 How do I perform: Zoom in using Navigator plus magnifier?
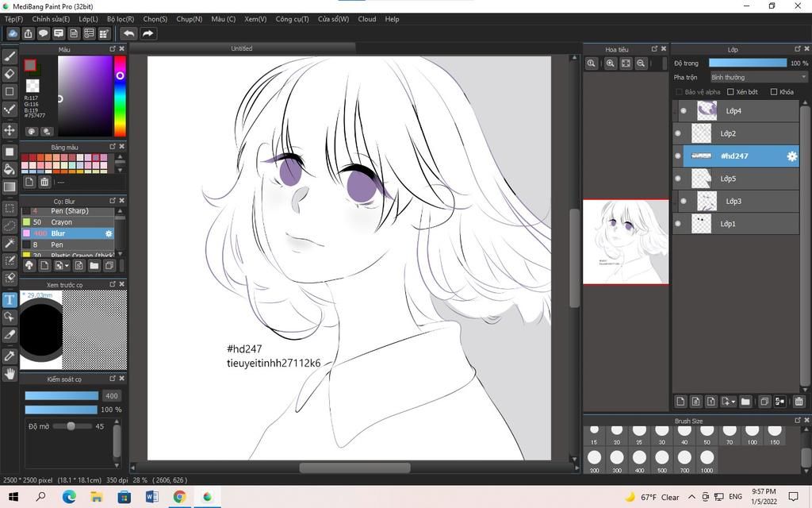(x=611, y=63)
